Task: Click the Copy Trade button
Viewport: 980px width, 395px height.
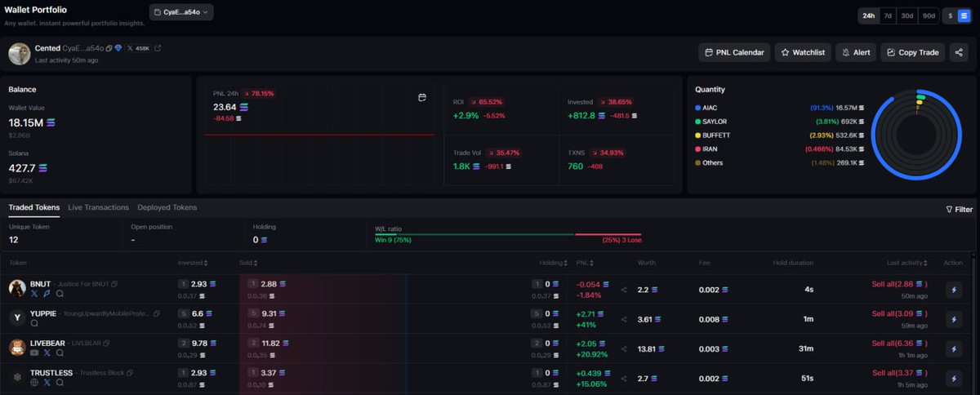Action: click(x=912, y=52)
